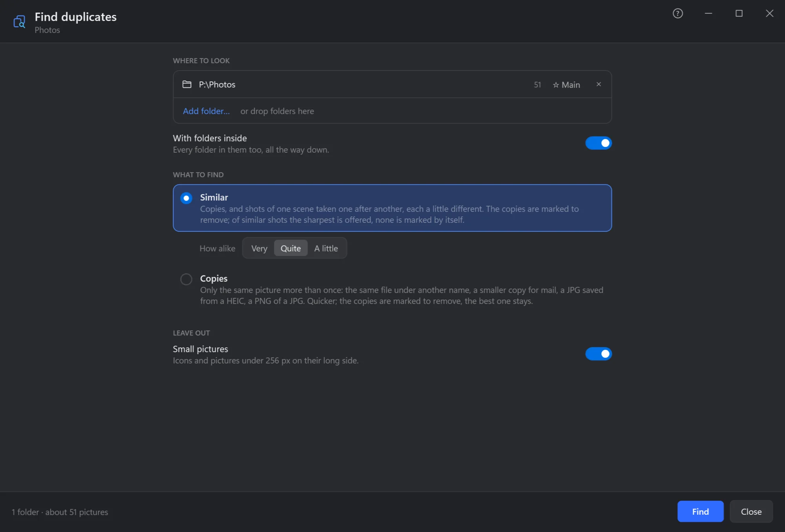Mark P:\Photos as Main with star

point(566,85)
